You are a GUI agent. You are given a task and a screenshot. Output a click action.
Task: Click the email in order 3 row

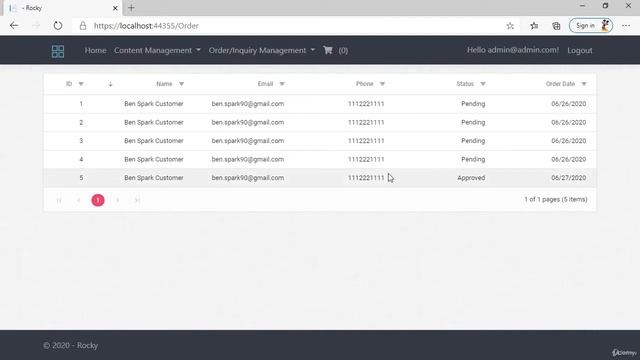tap(248, 141)
